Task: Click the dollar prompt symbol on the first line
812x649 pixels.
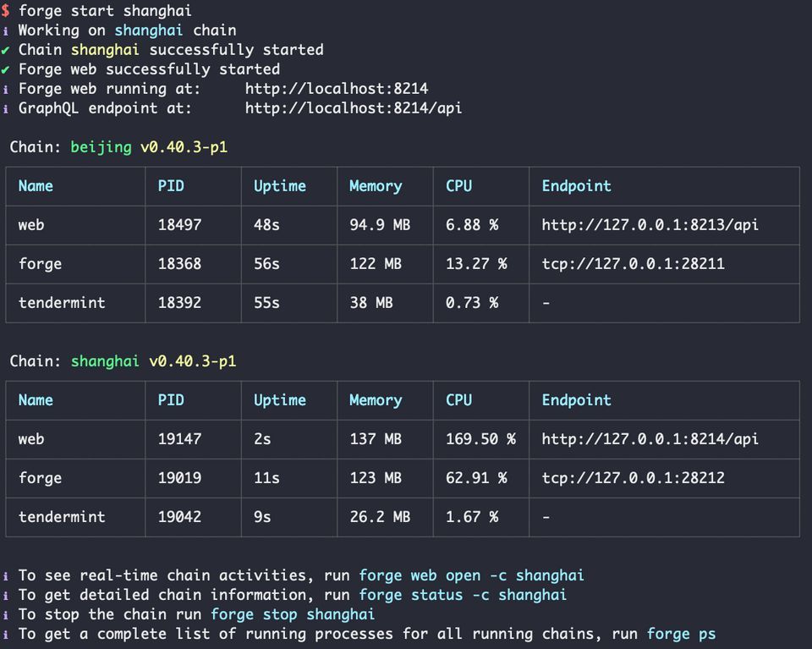Action: coord(6,11)
